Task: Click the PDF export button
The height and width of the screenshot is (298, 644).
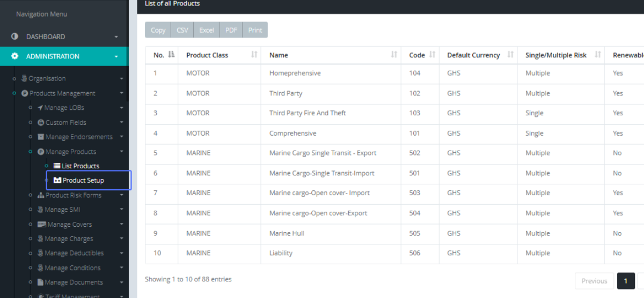Action: [x=231, y=30]
